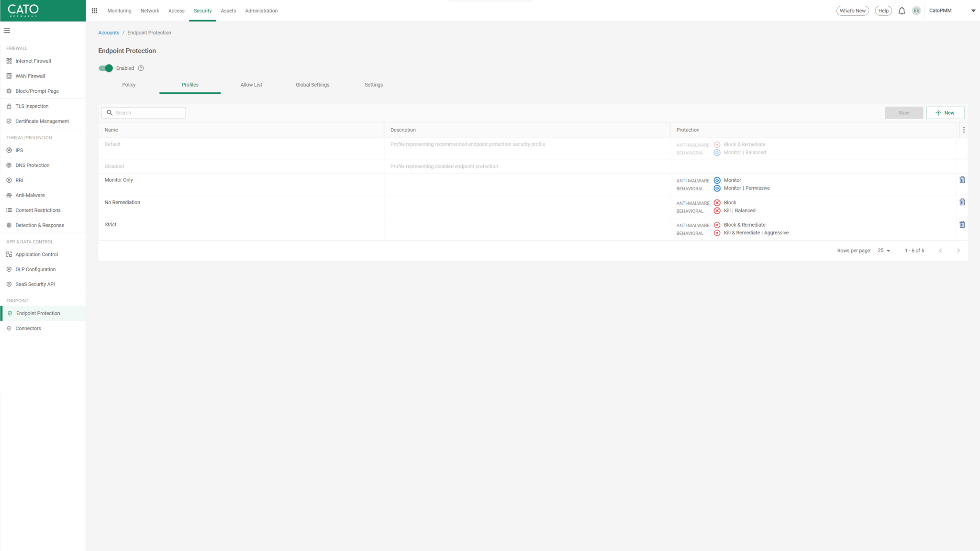980x551 pixels.
Task: Click trash icon for Strict profile
Action: point(962,224)
